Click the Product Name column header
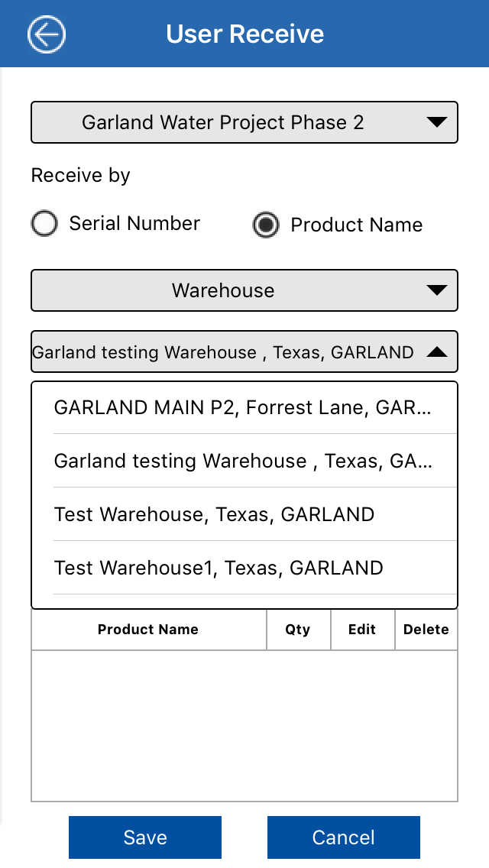 148,630
